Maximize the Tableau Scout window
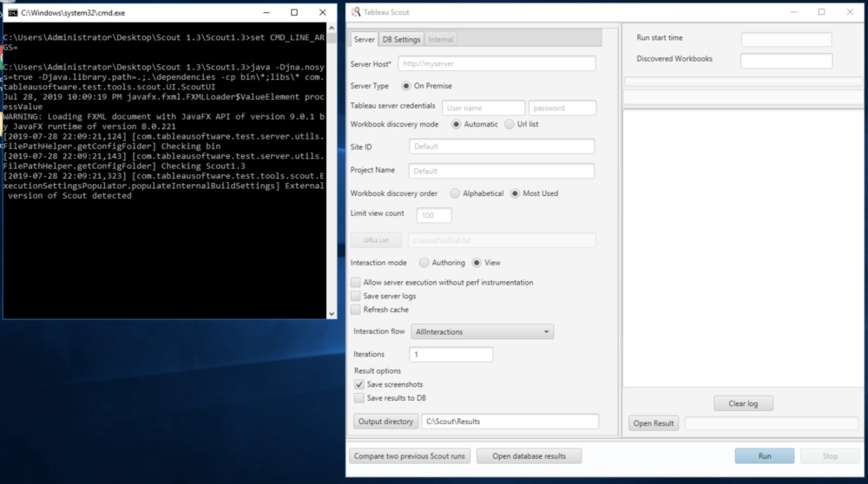The width and height of the screenshot is (868, 484). (x=821, y=12)
